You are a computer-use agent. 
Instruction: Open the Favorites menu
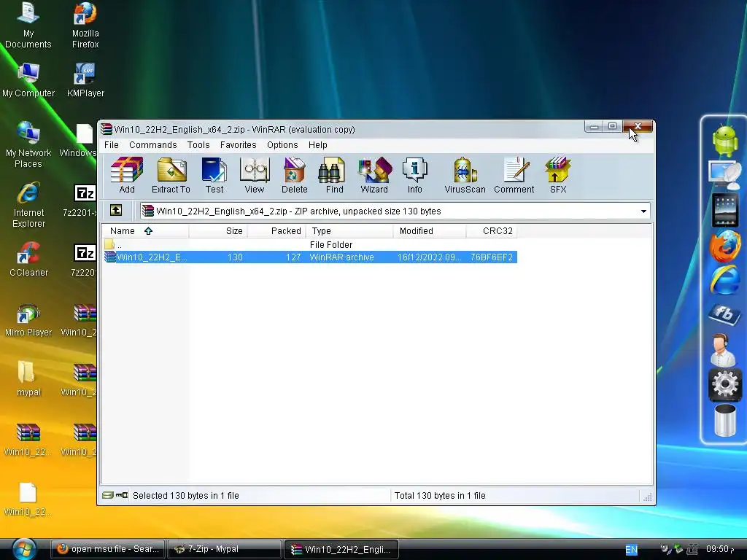pyautogui.click(x=239, y=145)
